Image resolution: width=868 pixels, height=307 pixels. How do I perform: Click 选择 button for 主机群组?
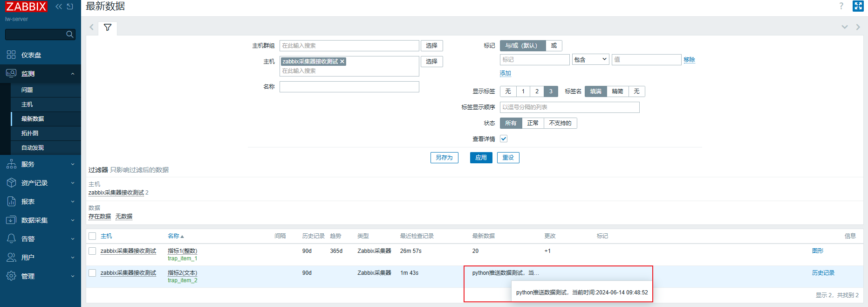tap(432, 46)
